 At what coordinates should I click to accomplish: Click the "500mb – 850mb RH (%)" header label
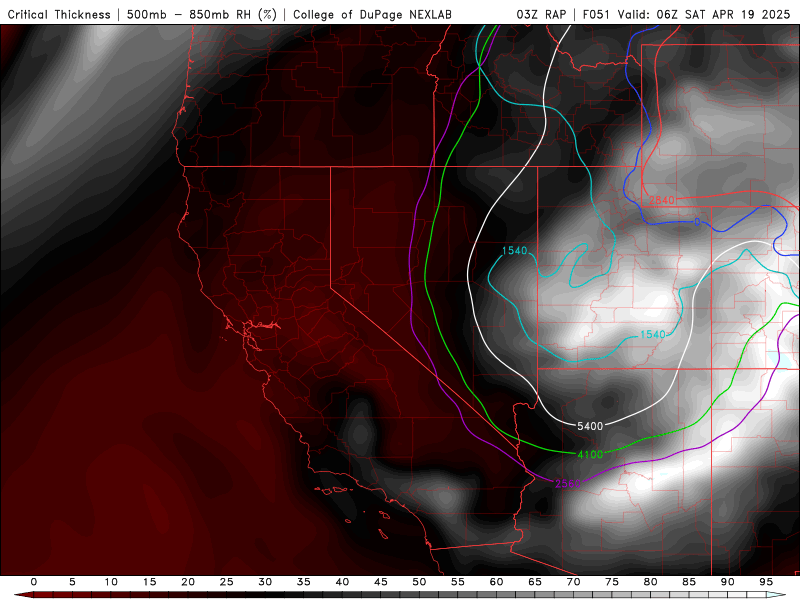(202, 14)
